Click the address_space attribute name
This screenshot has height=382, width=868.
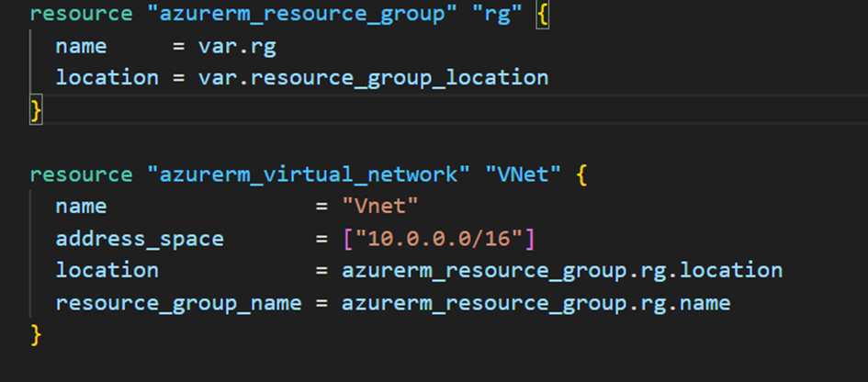140,239
